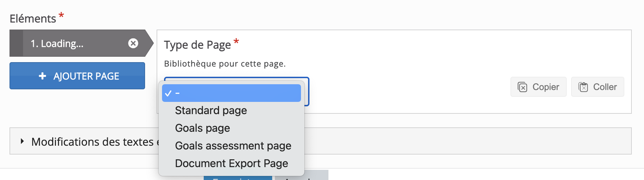Click the Copier clipboard icon
The height and width of the screenshot is (180, 644).
tap(522, 87)
